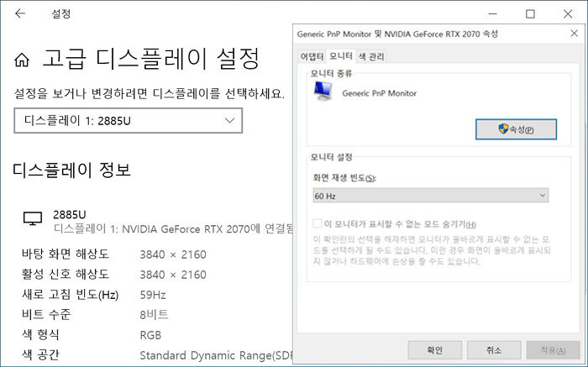The height and width of the screenshot is (367, 588).
Task: Click the monitor icon beside the 2885U heading
Action: pos(33,218)
